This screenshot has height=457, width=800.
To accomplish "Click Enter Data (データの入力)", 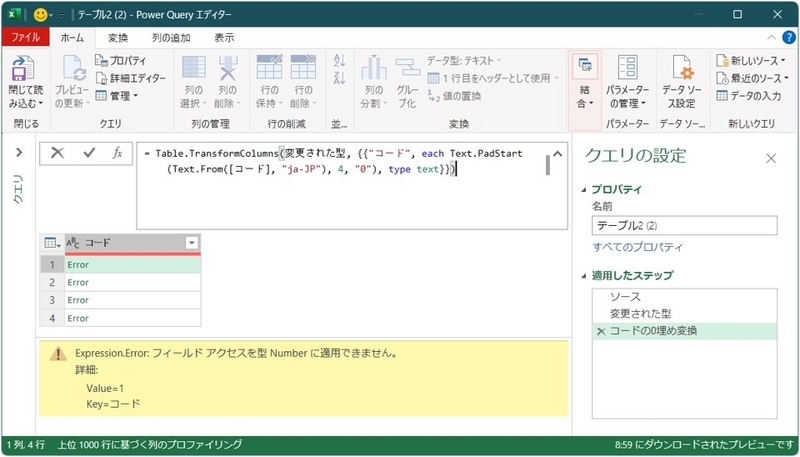I will (x=748, y=95).
